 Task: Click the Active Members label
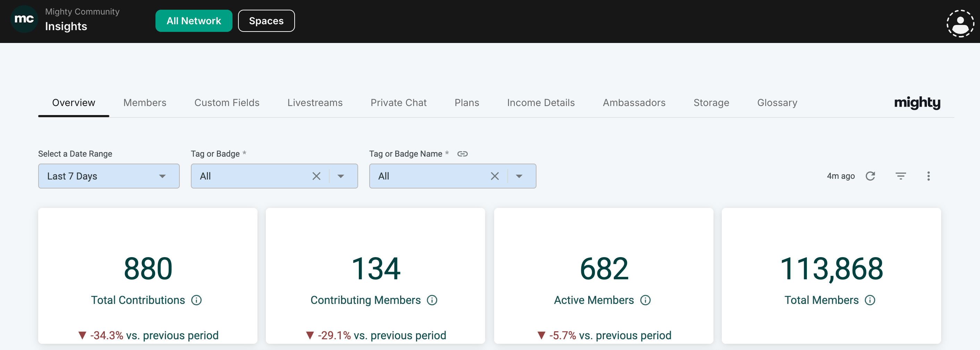tap(594, 300)
